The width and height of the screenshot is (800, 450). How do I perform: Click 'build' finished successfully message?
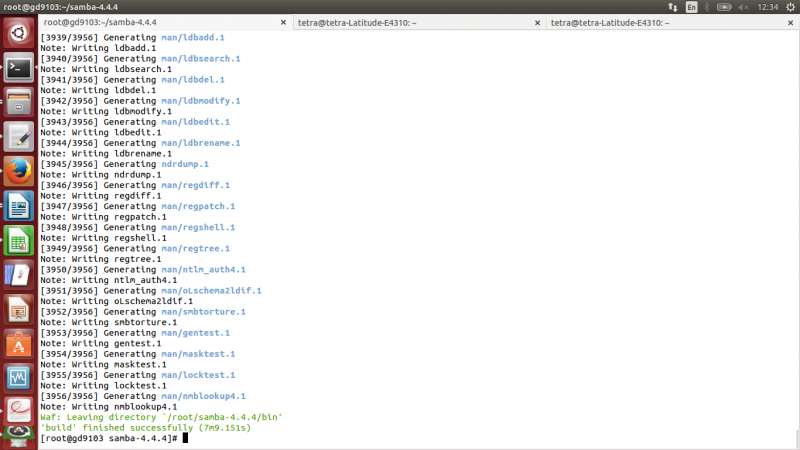[x=145, y=428]
